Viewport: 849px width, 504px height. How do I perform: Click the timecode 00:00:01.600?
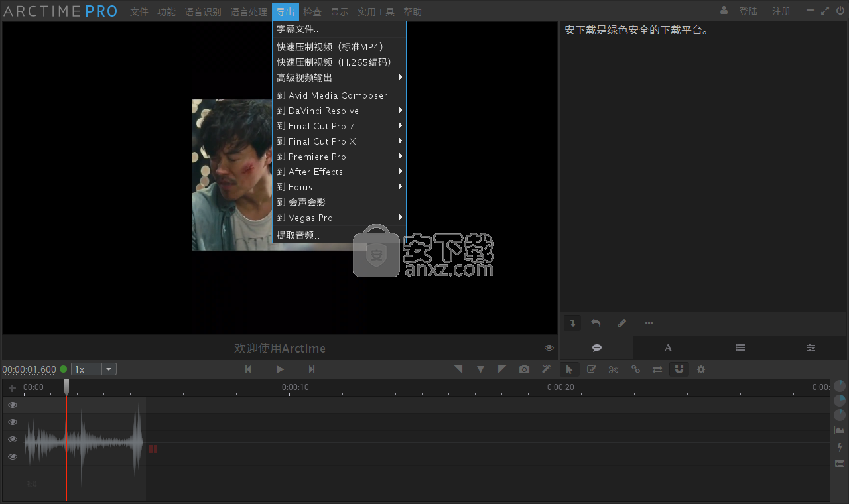pos(29,369)
